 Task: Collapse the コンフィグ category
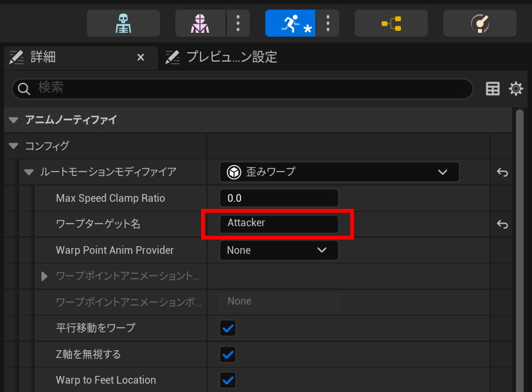point(13,146)
